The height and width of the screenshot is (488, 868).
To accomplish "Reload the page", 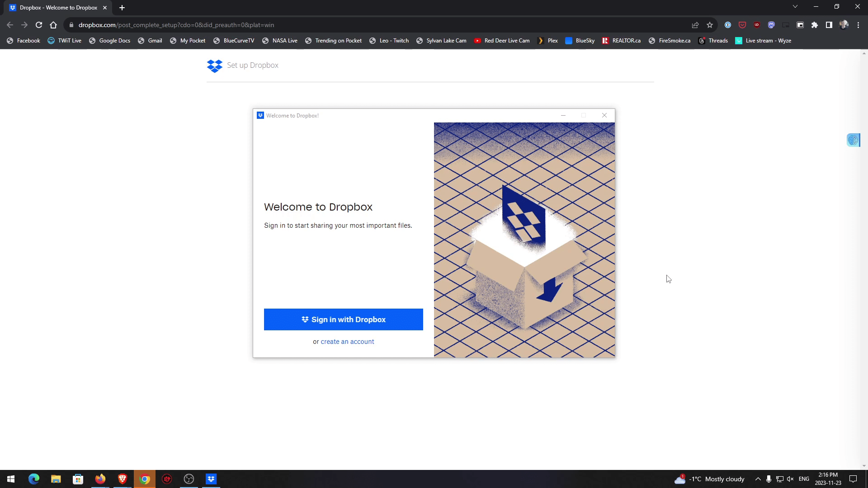I will pos(39,25).
